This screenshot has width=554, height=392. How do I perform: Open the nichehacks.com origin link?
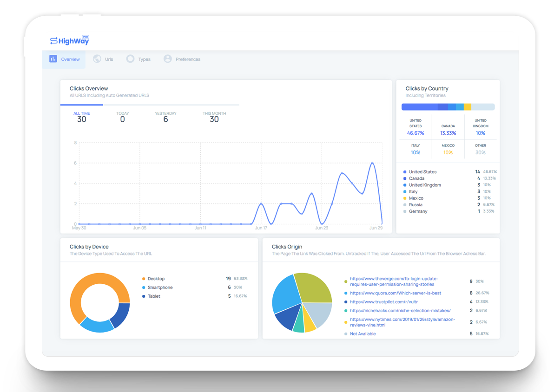[x=400, y=311]
